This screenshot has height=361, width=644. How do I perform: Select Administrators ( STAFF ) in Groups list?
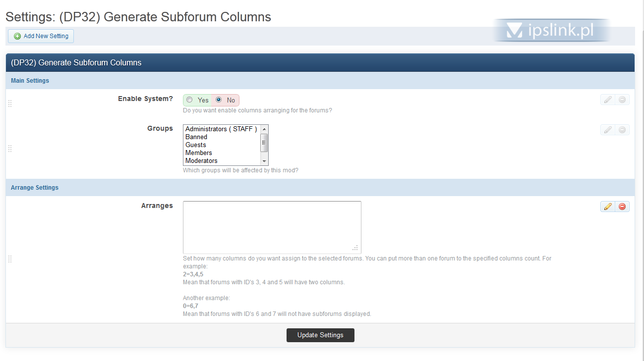(221, 129)
